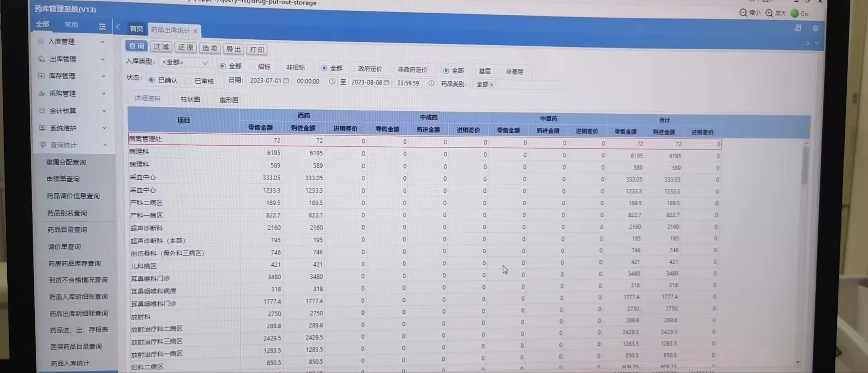Click the 缩小 zoom-out magnifier icon
This screenshot has width=868, height=373.
click(743, 13)
